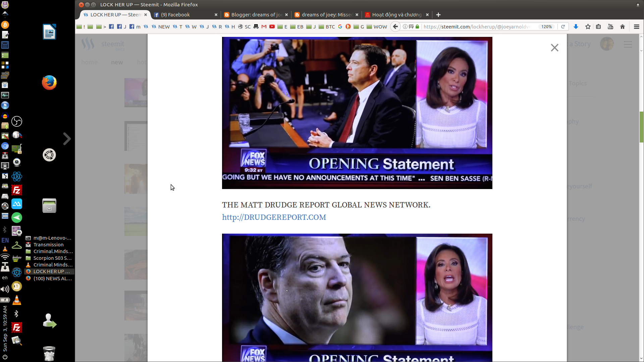Open the calculator in the dock
644x362 pixels.
5,45
